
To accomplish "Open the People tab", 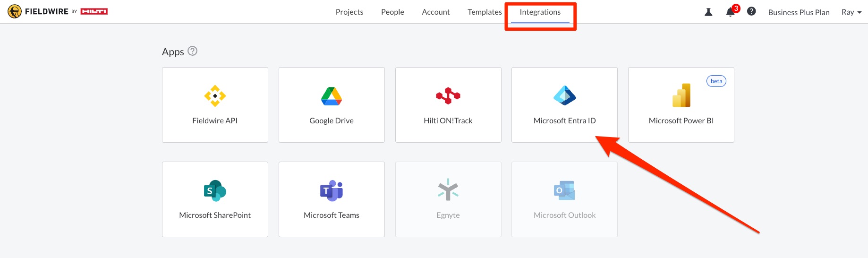I will tap(392, 12).
